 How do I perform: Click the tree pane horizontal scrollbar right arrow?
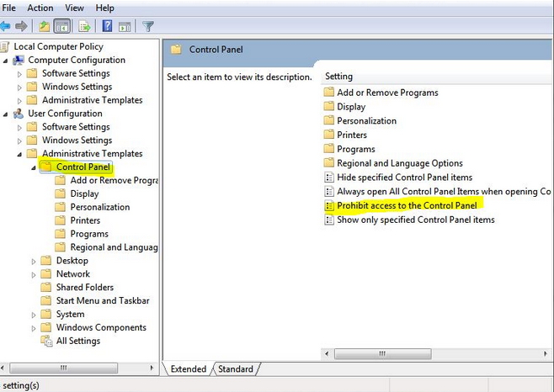tap(152, 368)
